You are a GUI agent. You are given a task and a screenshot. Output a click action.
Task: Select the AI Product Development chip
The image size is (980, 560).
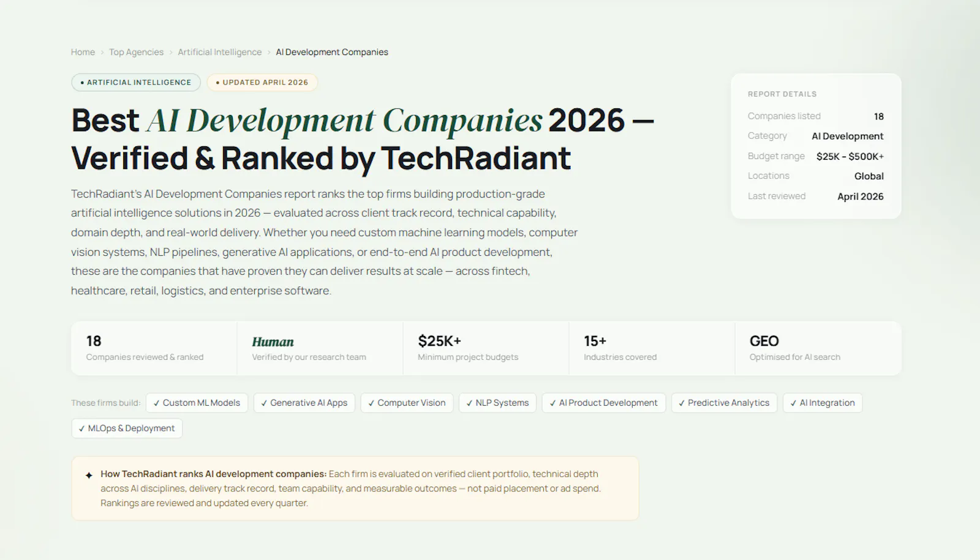(x=604, y=403)
